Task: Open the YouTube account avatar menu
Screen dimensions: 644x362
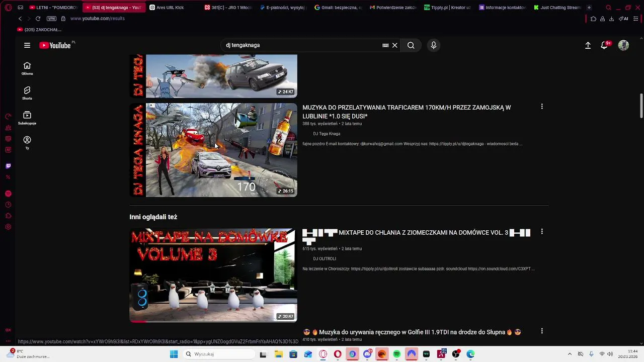Action: click(x=623, y=45)
